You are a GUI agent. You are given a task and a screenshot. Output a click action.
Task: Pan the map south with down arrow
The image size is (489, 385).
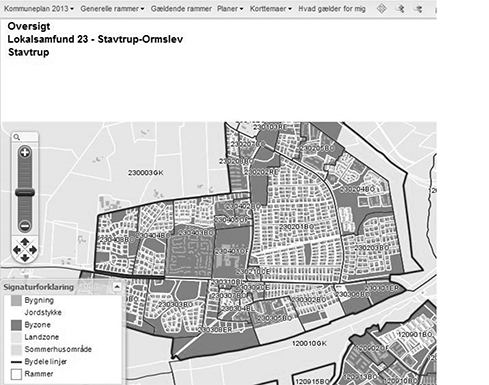click(25, 257)
